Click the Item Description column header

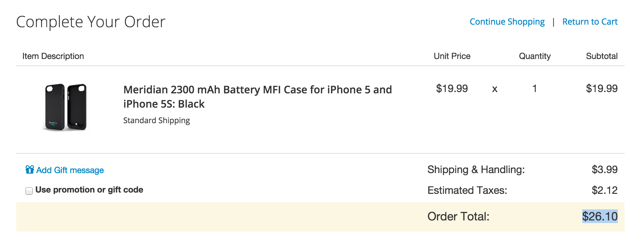53,56
